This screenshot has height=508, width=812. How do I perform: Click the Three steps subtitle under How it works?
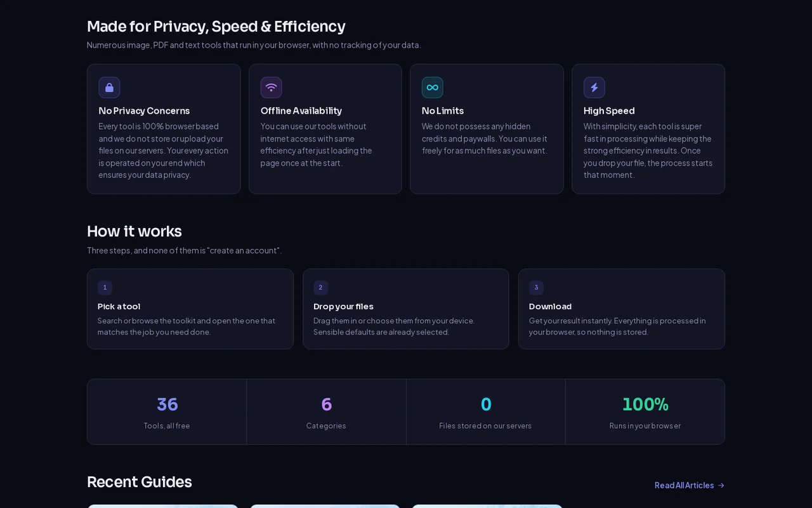[x=185, y=250]
